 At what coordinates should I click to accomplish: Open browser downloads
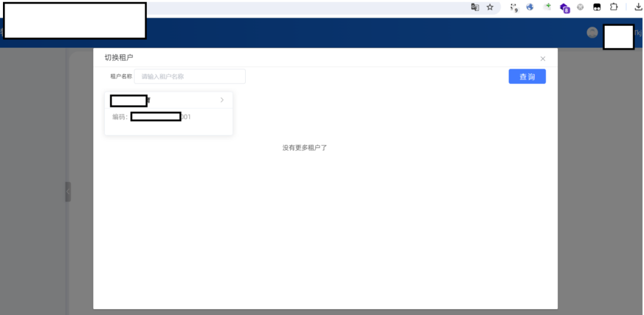coord(638,7)
